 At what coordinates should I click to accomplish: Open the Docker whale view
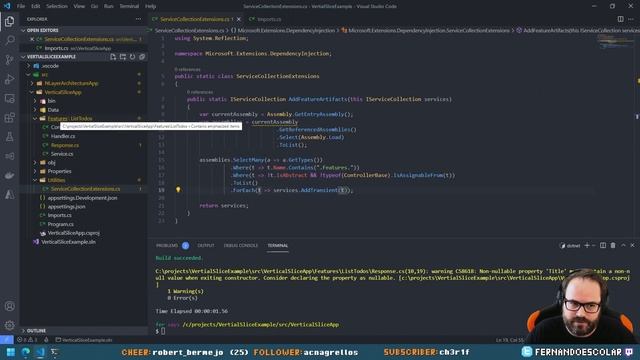pyautogui.click(x=9, y=176)
